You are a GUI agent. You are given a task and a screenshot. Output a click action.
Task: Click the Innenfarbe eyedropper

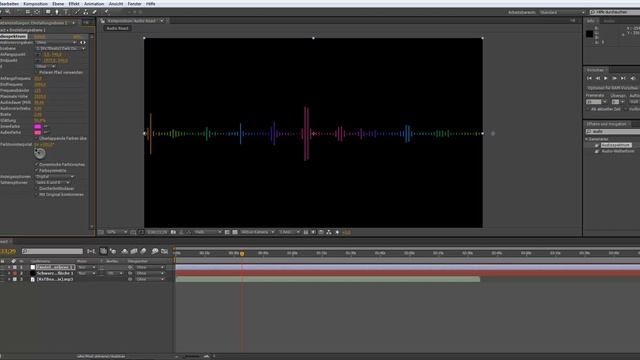(46, 127)
